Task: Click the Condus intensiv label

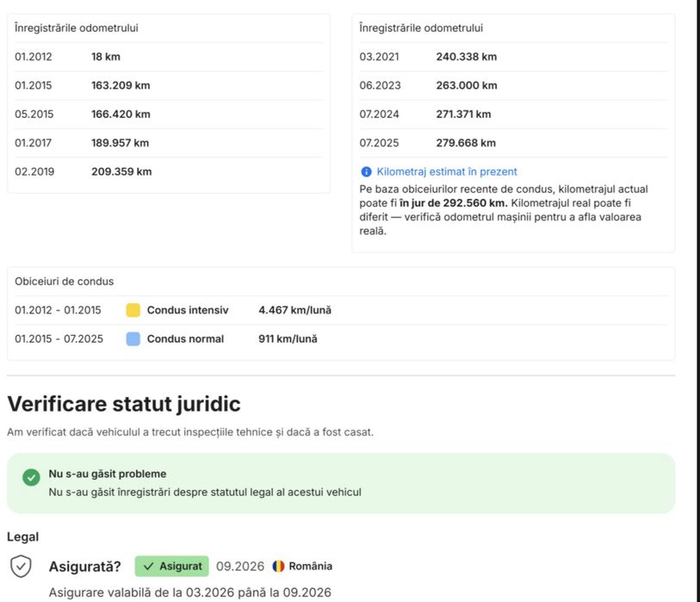Action: point(188,310)
